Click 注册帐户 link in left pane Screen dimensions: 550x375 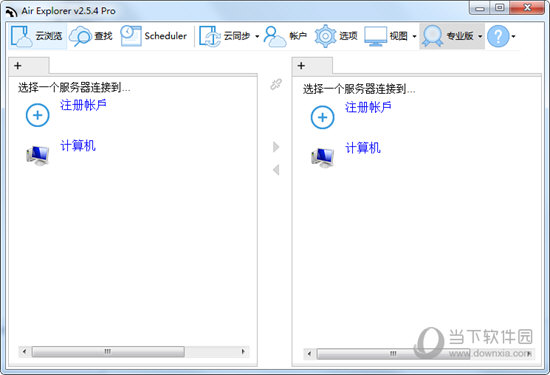pyautogui.click(x=83, y=105)
